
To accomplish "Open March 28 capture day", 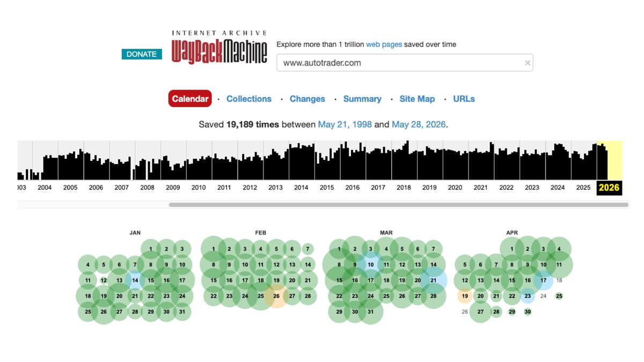I will pyautogui.click(x=433, y=296).
